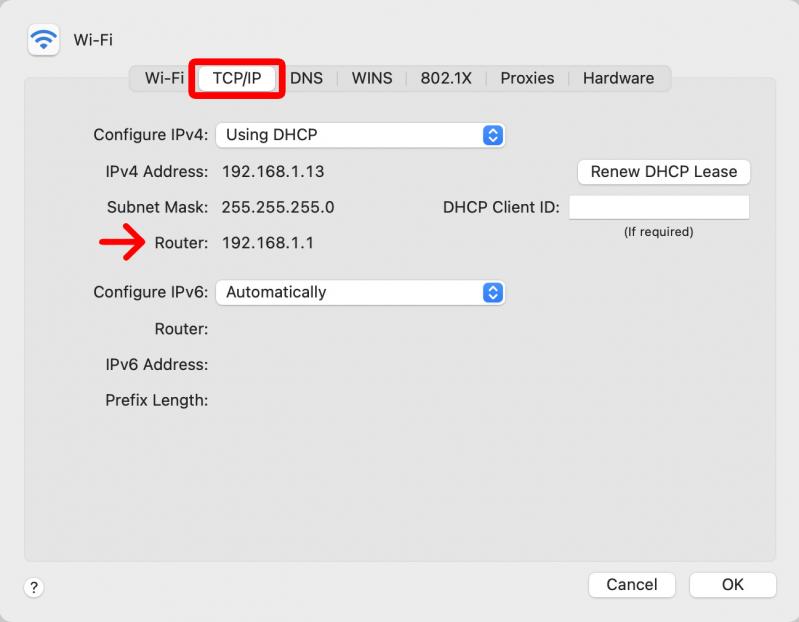Select the WINS tab
This screenshot has height=622, width=799.
click(372, 78)
